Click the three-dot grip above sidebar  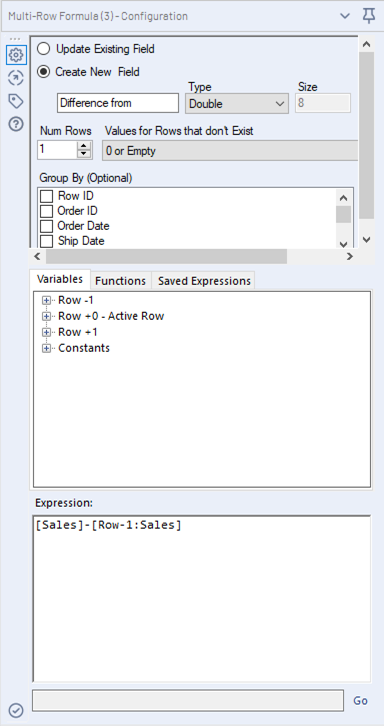click(x=15, y=39)
